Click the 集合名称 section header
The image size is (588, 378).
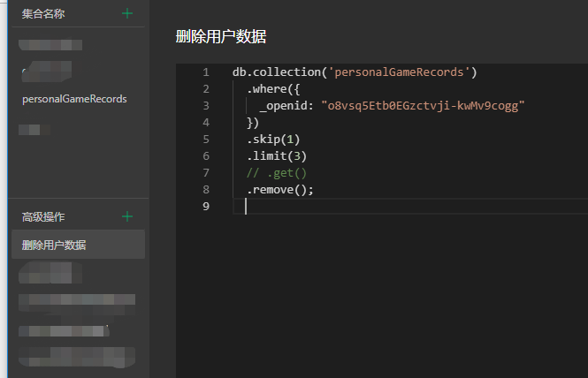43,13
